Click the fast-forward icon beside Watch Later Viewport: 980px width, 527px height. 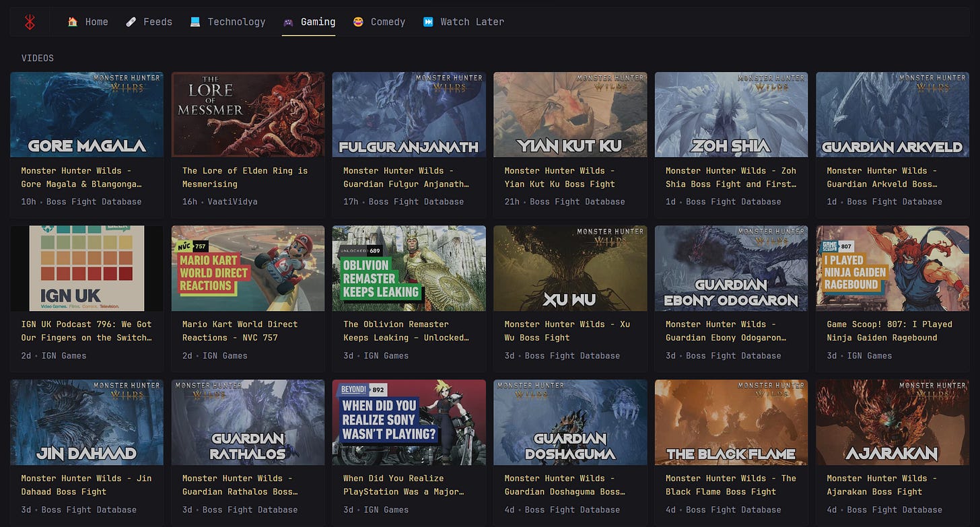[x=428, y=22]
